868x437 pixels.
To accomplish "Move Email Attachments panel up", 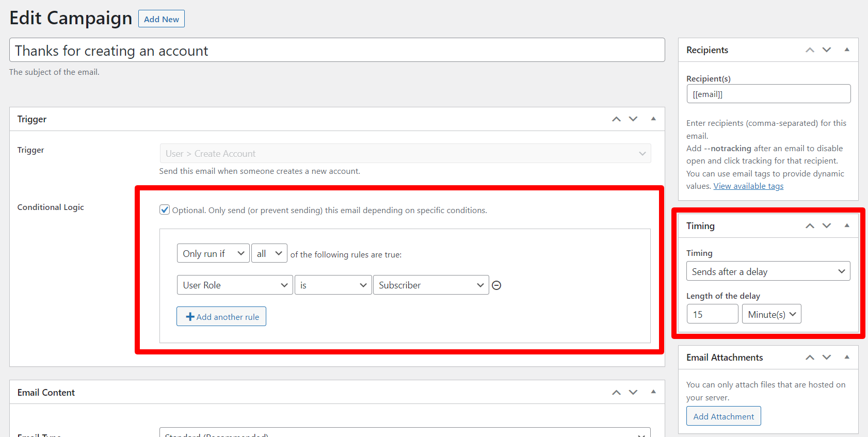I will 810,358.
